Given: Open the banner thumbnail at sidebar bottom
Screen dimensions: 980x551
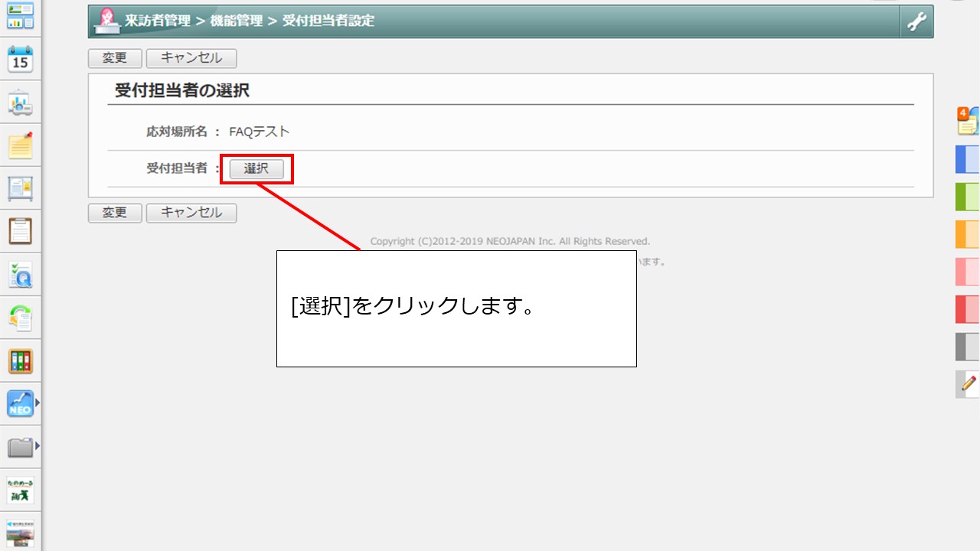Looking at the screenshot, I should coord(20,533).
